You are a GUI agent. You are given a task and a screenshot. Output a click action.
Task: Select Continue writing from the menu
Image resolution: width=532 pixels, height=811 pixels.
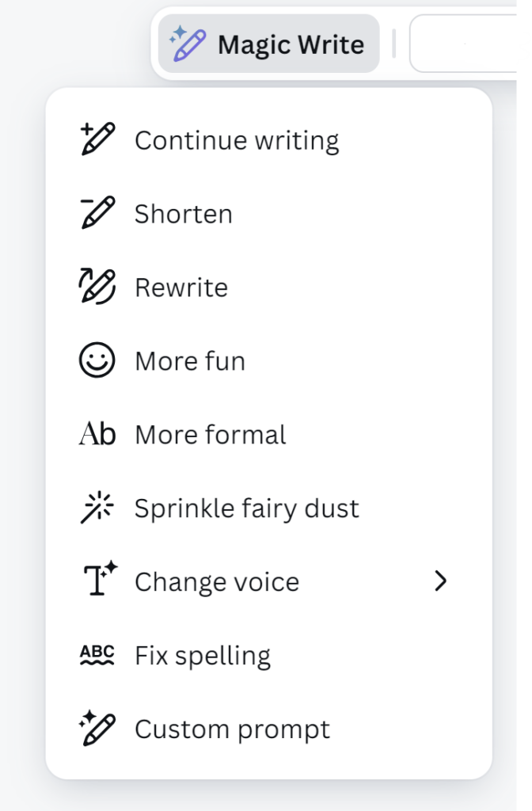[x=237, y=141]
